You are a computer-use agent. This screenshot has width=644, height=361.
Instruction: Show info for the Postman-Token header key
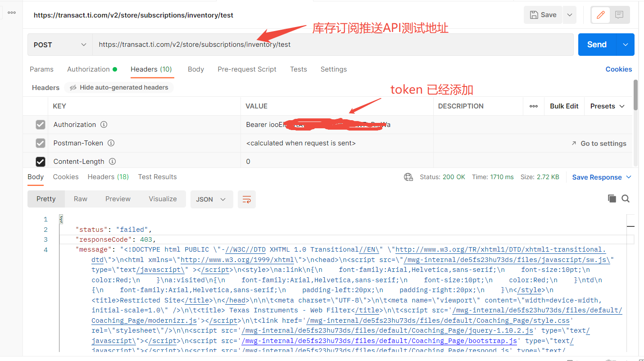coord(111,143)
